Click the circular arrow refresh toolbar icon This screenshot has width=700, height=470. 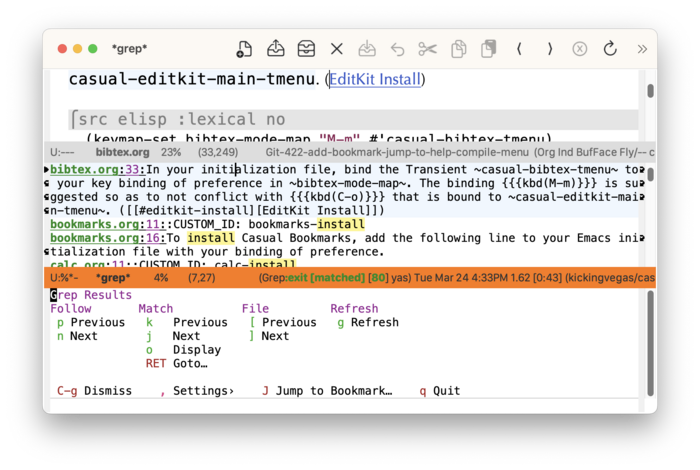pyautogui.click(x=610, y=49)
